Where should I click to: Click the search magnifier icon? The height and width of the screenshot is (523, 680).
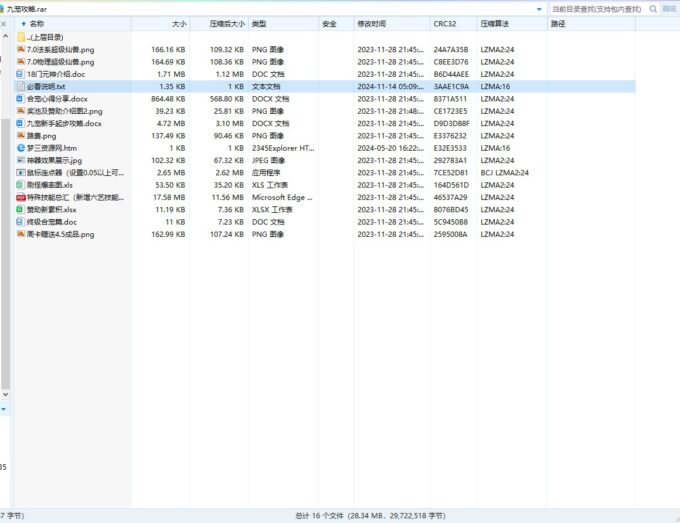click(x=654, y=8)
